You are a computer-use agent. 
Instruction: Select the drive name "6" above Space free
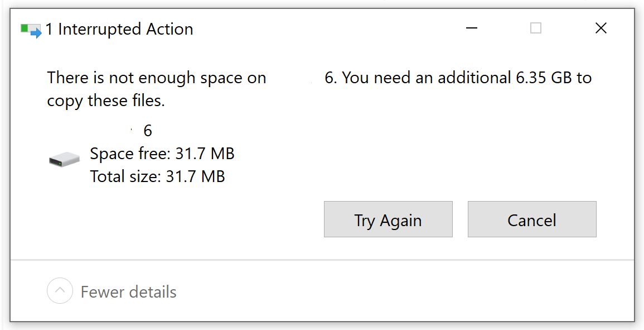148,131
